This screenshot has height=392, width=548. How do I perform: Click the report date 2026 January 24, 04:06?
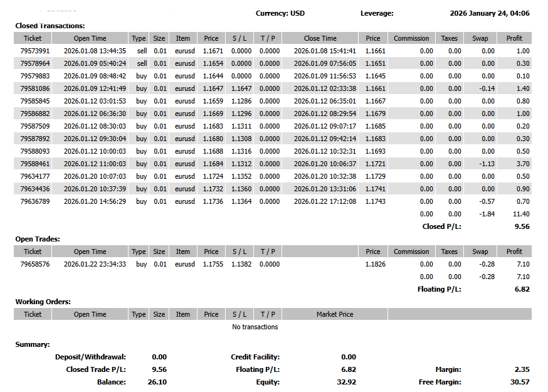[490, 13]
